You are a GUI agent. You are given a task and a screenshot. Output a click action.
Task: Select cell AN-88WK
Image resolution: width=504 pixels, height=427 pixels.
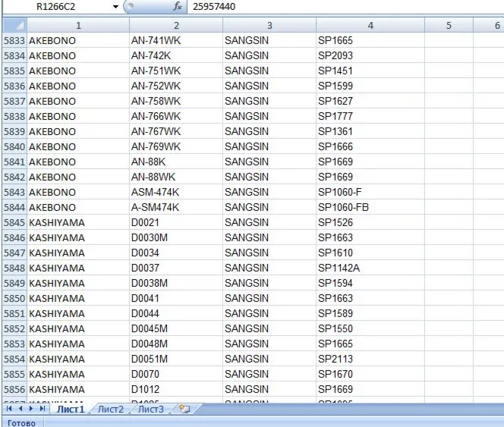pyautogui.click(x=176, y=177)
